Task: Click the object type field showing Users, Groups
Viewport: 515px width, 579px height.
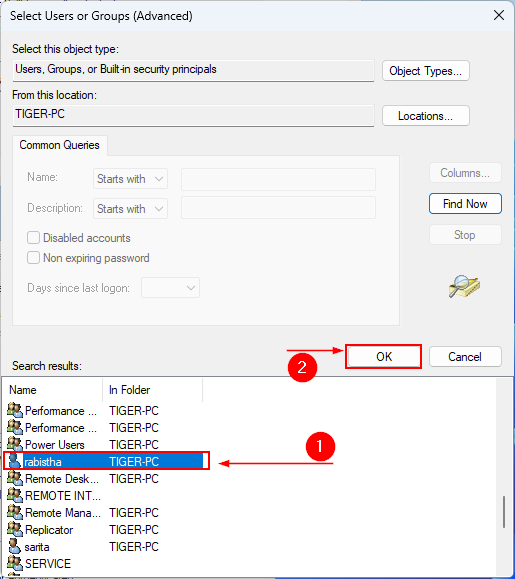Action: point(193,70)
